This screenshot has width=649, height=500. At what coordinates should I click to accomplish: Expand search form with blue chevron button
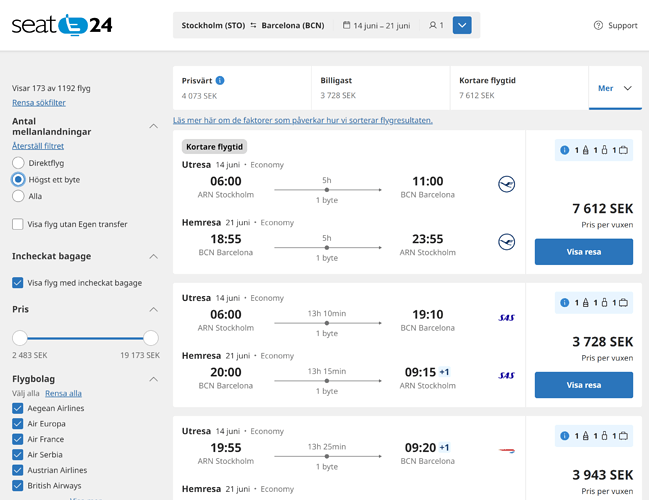coord(462,25)
